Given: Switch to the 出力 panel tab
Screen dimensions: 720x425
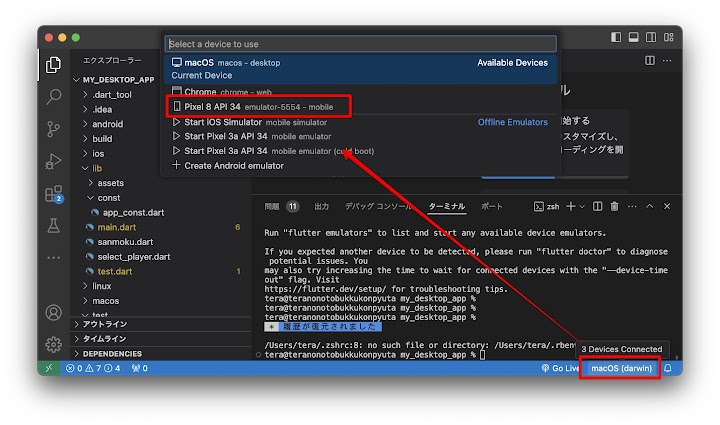Looking at the screenshot, I should (321, 207).
